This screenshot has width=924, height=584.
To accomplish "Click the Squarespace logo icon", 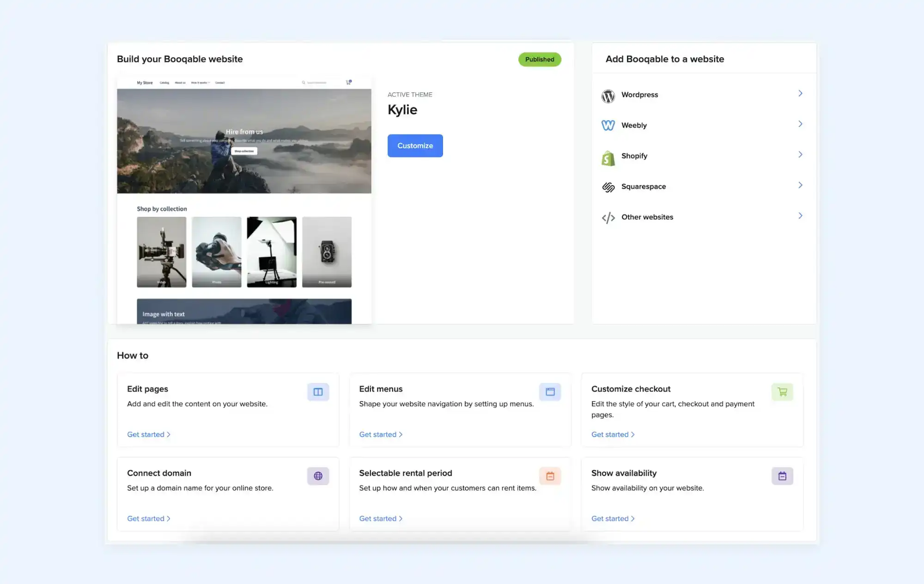I will 608,187.
